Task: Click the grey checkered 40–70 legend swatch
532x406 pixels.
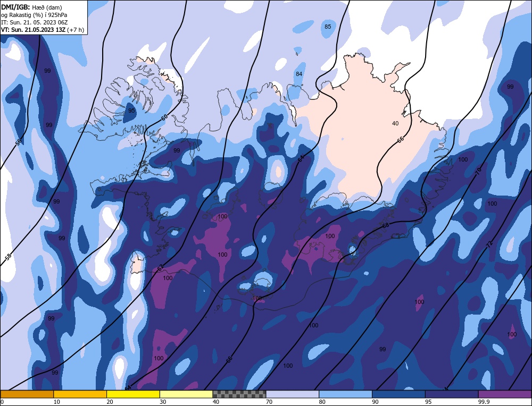Action: click(x=239, y=394)
